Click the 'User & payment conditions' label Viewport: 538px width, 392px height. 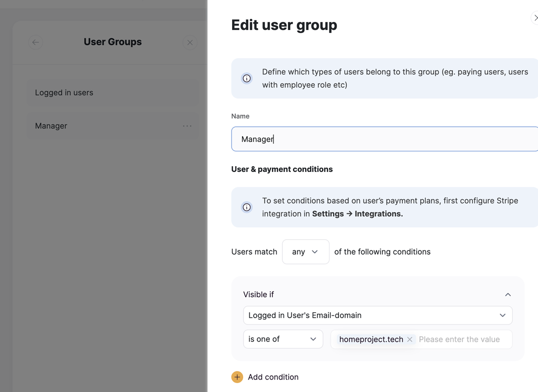[282, 169]
